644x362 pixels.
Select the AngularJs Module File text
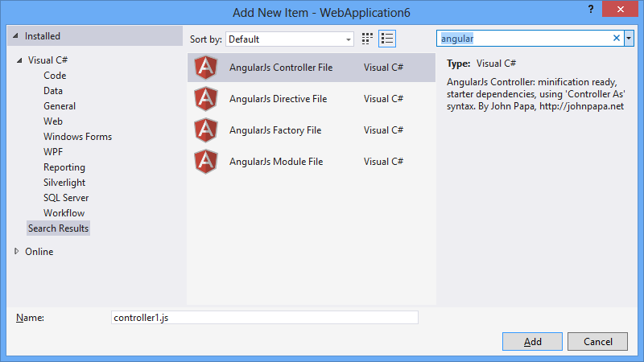pyautogui.click(x=276, y=162)
